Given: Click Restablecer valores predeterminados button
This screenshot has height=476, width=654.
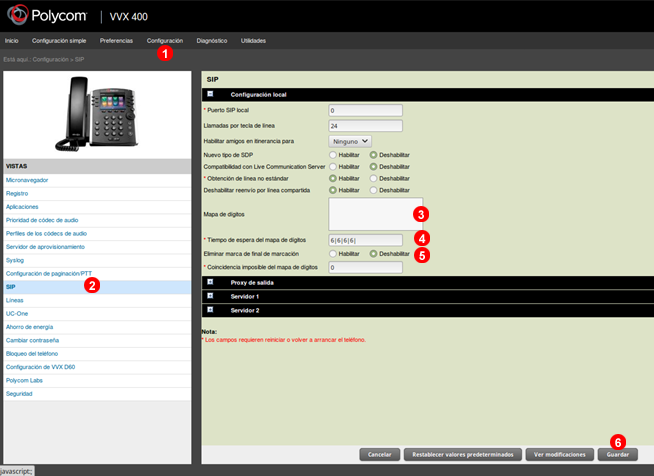Looking at the screenshot, I should 463,454.
